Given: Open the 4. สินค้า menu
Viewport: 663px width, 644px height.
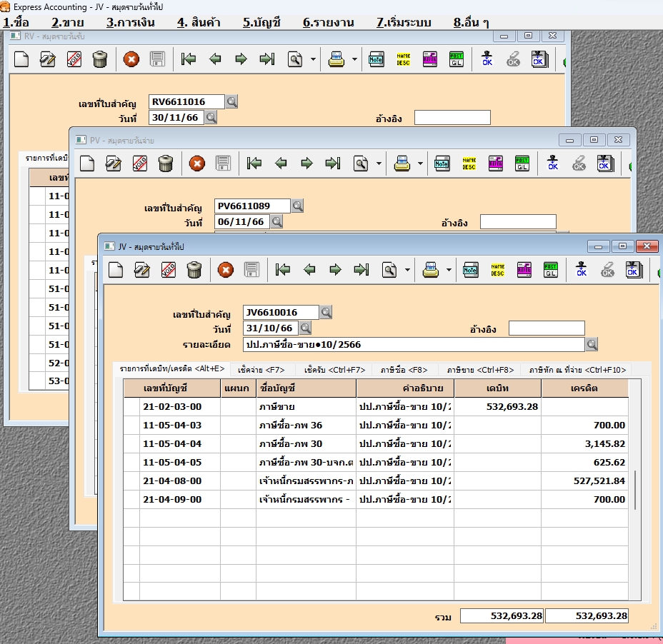Looking at the screenshot, I should tap(199, 22).
